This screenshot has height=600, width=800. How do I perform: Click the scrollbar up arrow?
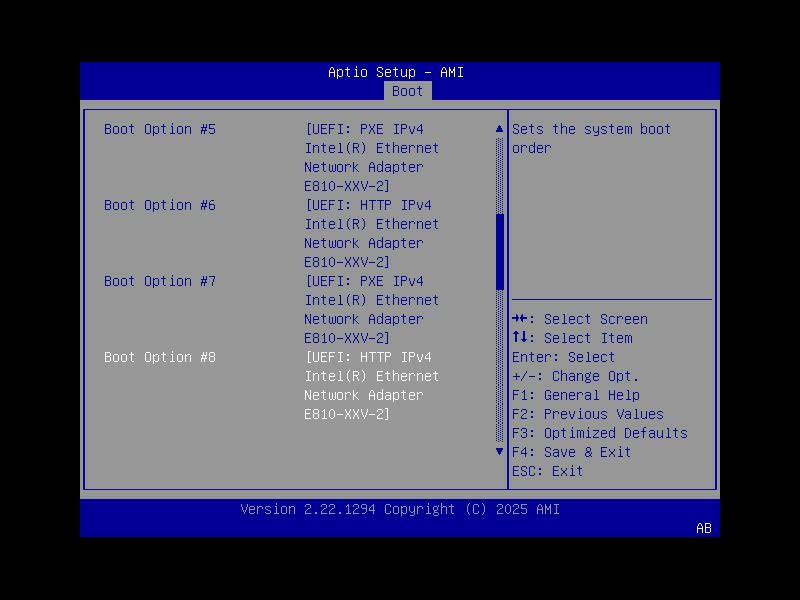[x=499, y=129]
